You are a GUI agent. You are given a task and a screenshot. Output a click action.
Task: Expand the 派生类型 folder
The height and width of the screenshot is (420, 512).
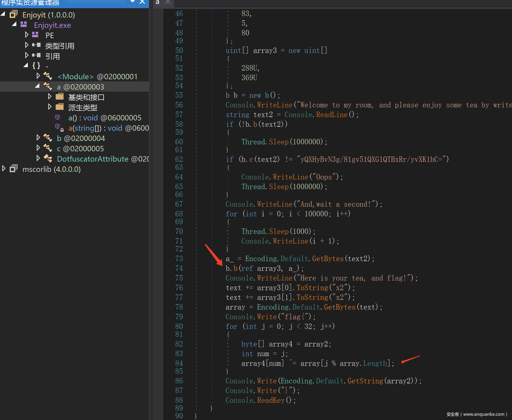pos(50,107)
